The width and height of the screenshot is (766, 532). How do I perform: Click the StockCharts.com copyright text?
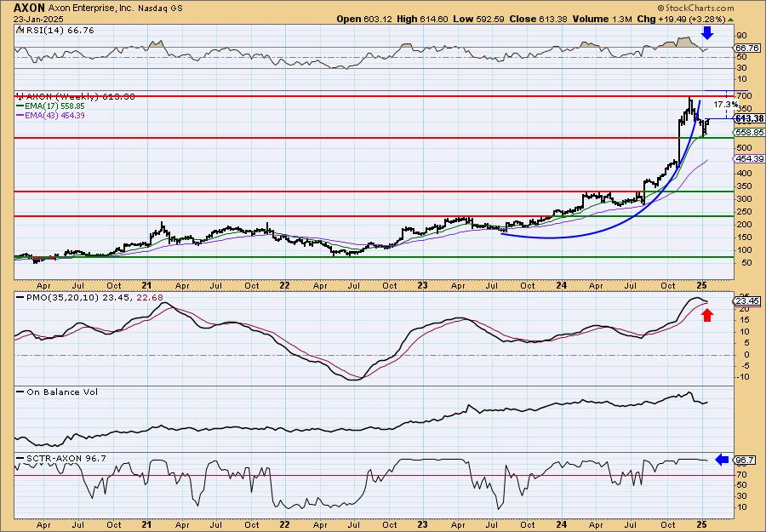tap(695, 8)
